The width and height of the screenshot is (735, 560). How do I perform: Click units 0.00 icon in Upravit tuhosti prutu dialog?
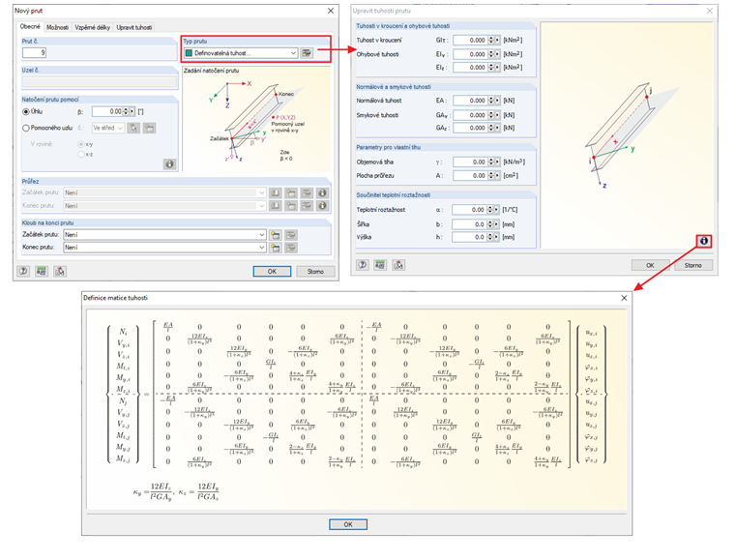380,265
